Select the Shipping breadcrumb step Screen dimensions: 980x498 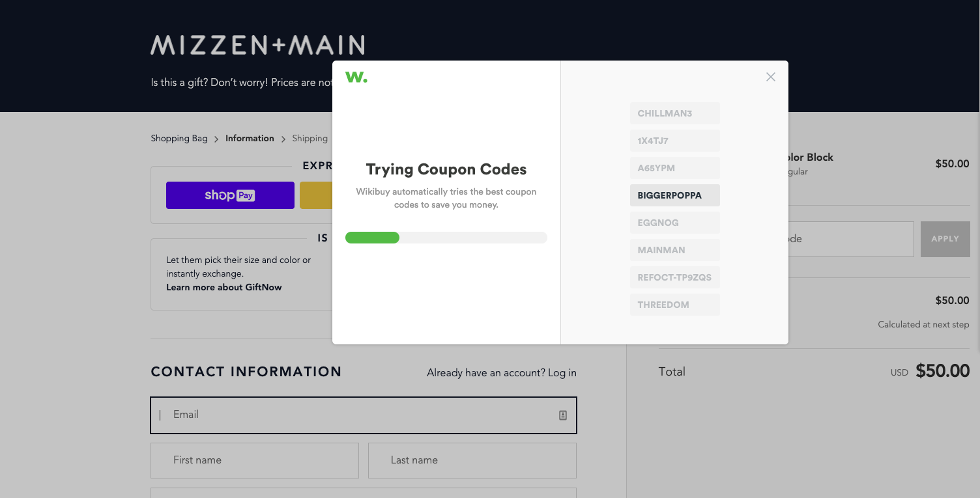click(x=310, y=138)
